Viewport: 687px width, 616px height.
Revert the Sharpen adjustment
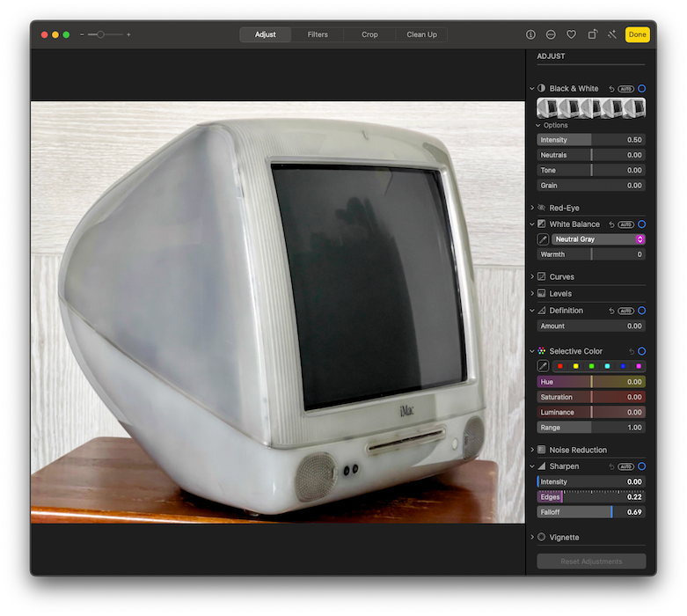point(611,466)
